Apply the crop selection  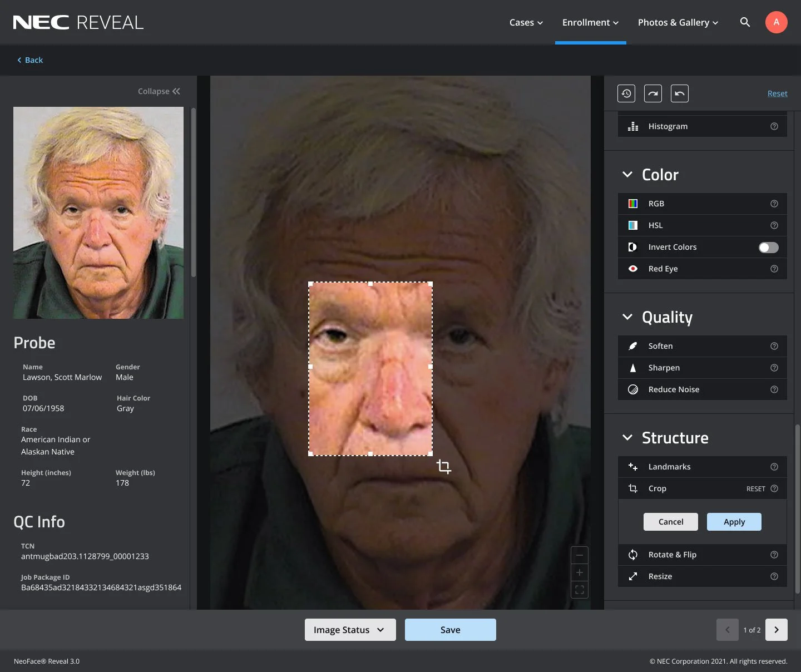[734, 522]
